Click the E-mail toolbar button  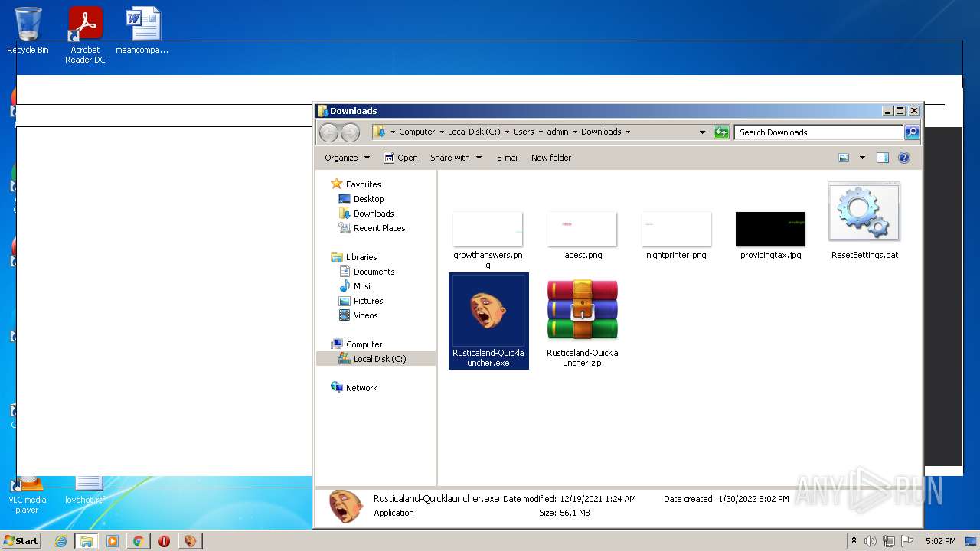pyautogui.click(x=508, y=158)
